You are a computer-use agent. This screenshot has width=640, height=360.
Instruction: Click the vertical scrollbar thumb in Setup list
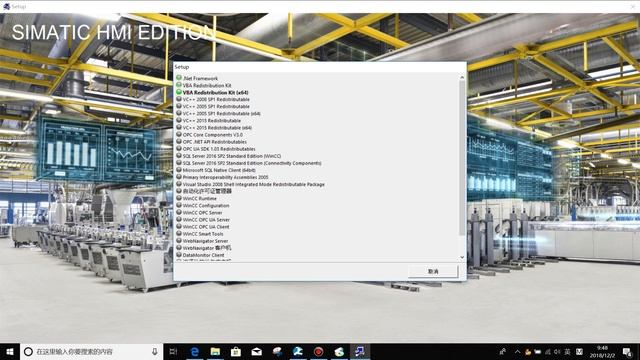[462, 158]
